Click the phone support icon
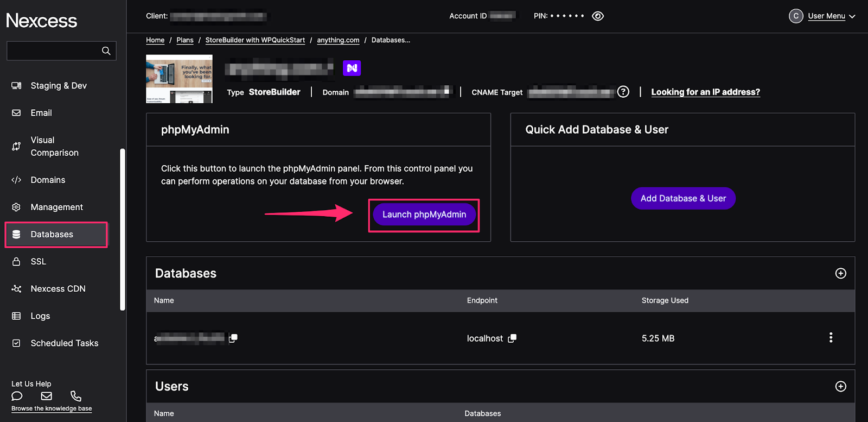This screenshot has height=422, width=868. (x=76, y=396)
